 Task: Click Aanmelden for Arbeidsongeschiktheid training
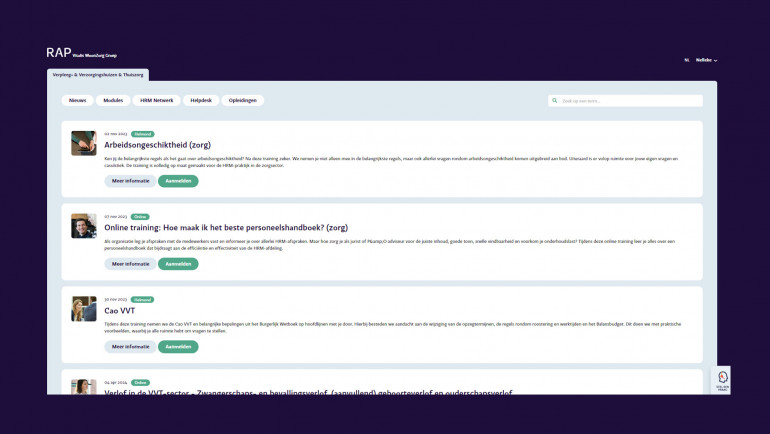click(x=178, y=181)
